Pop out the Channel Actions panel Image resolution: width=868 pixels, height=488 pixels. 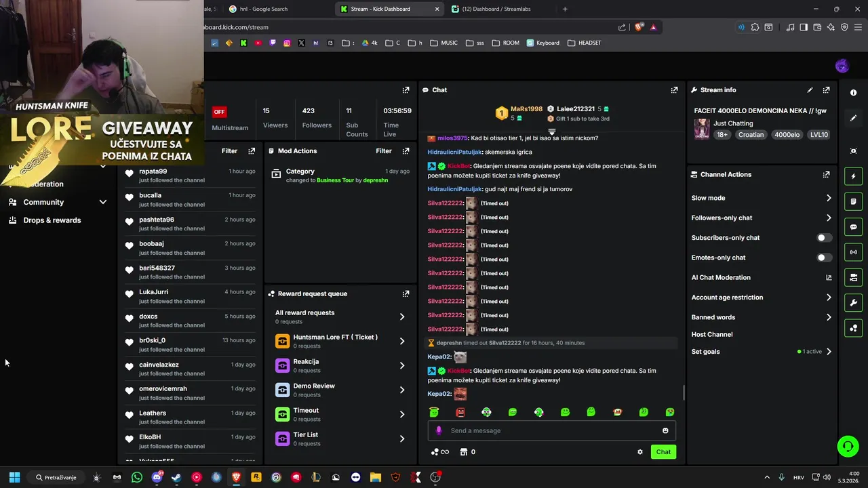tap(826, 174)
